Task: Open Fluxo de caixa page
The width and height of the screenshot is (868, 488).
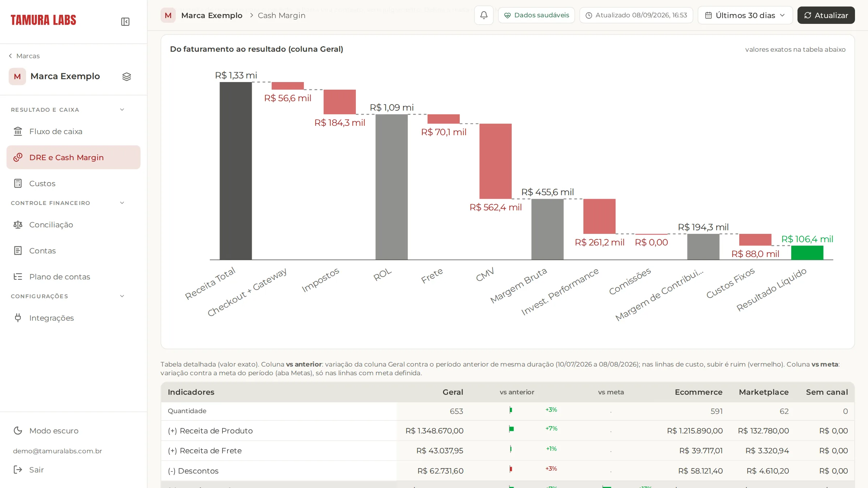Action: [73, 131]
